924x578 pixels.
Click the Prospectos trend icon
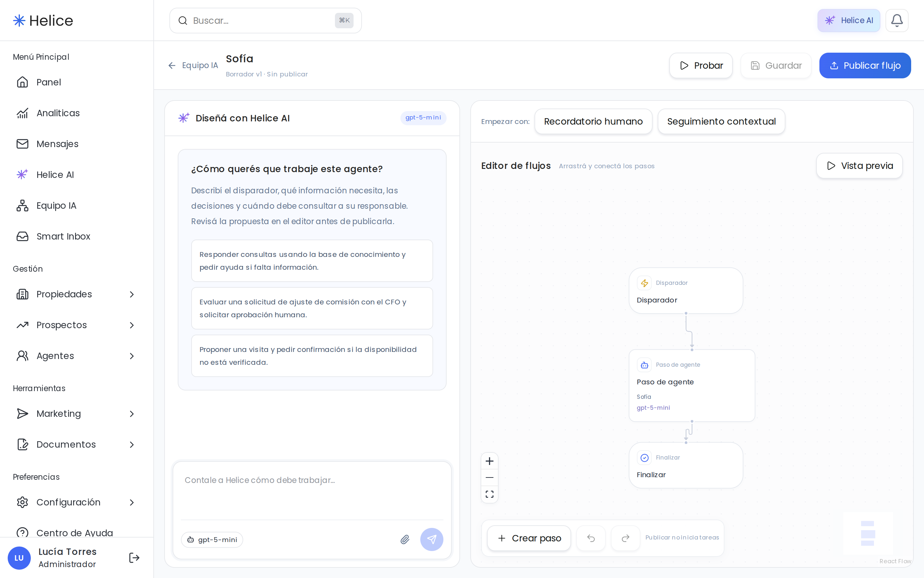[22, 325]
